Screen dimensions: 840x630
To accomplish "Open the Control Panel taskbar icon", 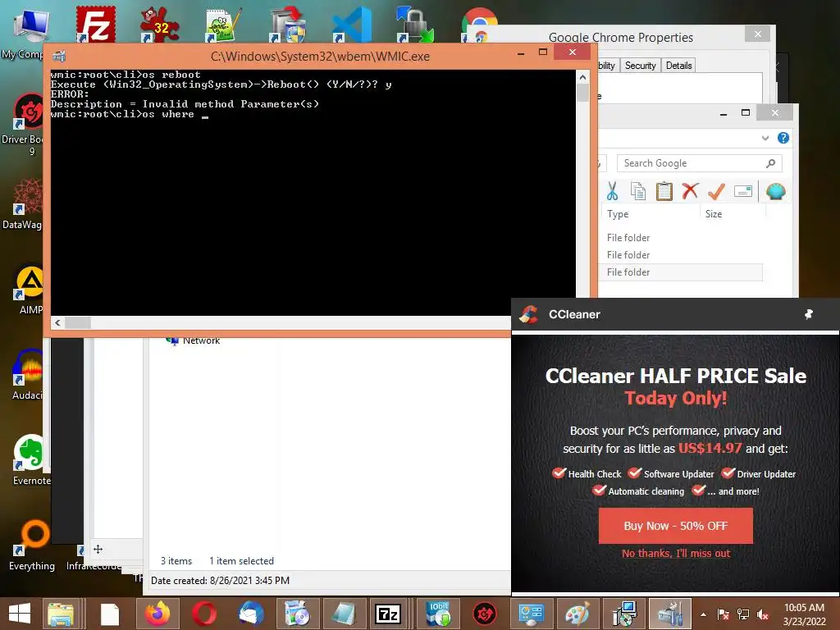I will tap(531, 614).
